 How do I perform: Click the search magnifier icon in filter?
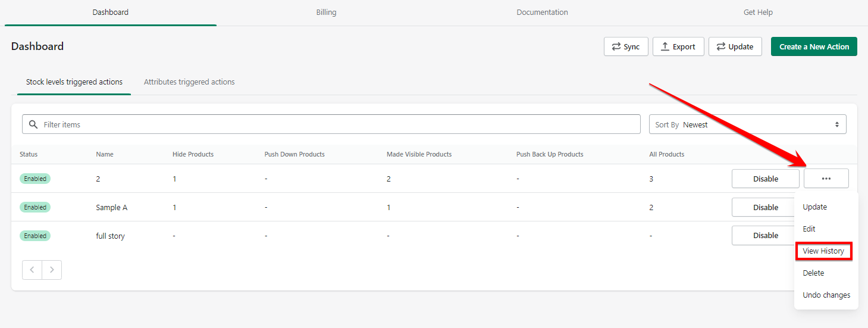pos(33,124)
